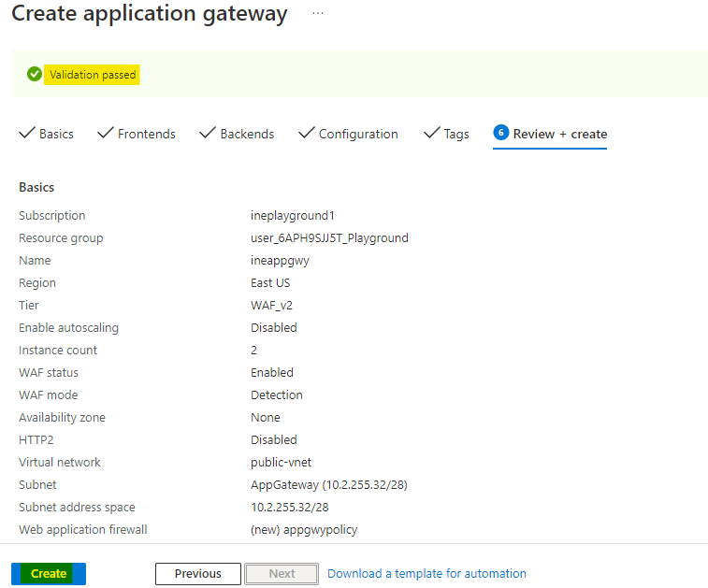The width and height of the screenshot is (708, 588).
Task: Click the blue step 6 badge
Action: point(500,133)
